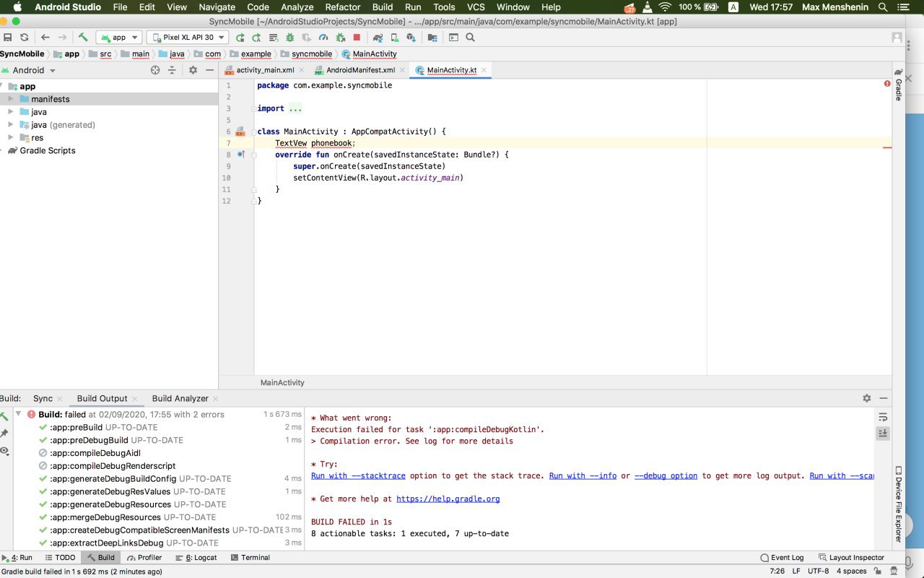Viewport: 924px width, 578px height.
Task: Click the Profile app gauge icon
Action: click(x=323, y=38)
